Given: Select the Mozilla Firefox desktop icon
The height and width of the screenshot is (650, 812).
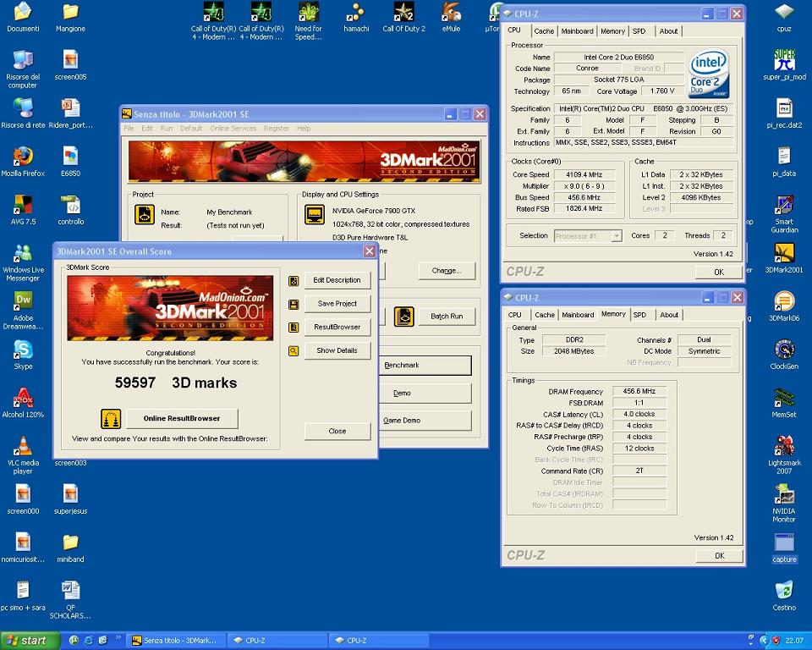Looking at the screenshot, I should coord(23,161).
